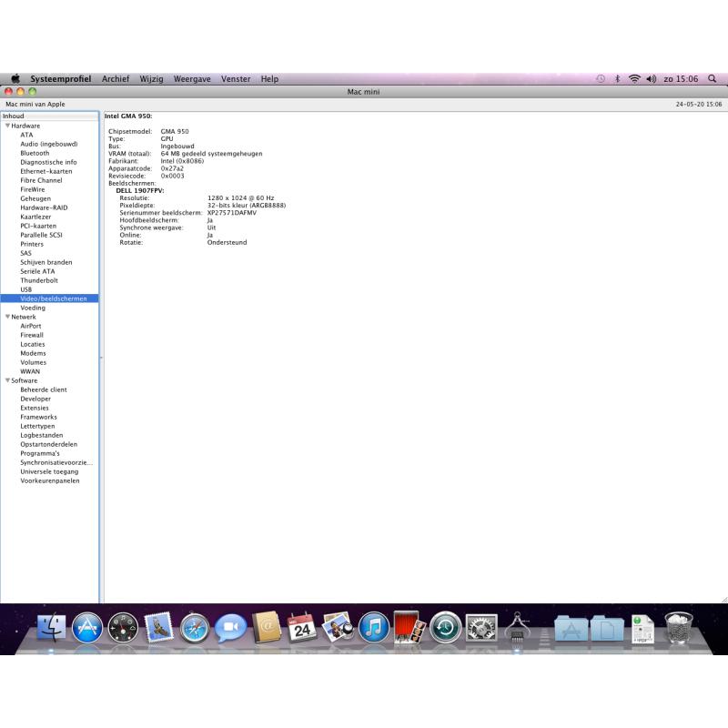Select AirPort under Netwerk

31,326
